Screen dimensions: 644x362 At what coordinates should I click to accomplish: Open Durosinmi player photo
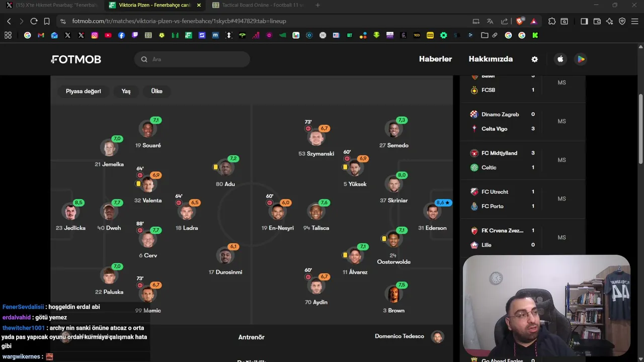tap(225, 256)
